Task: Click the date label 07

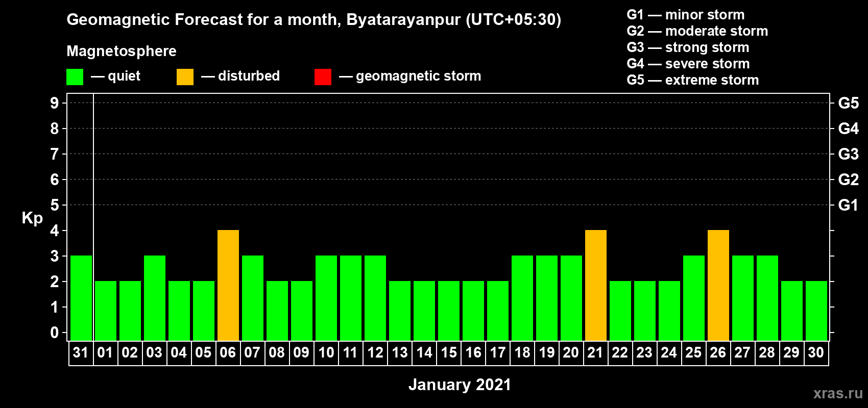Action: (x=252, y=353)
